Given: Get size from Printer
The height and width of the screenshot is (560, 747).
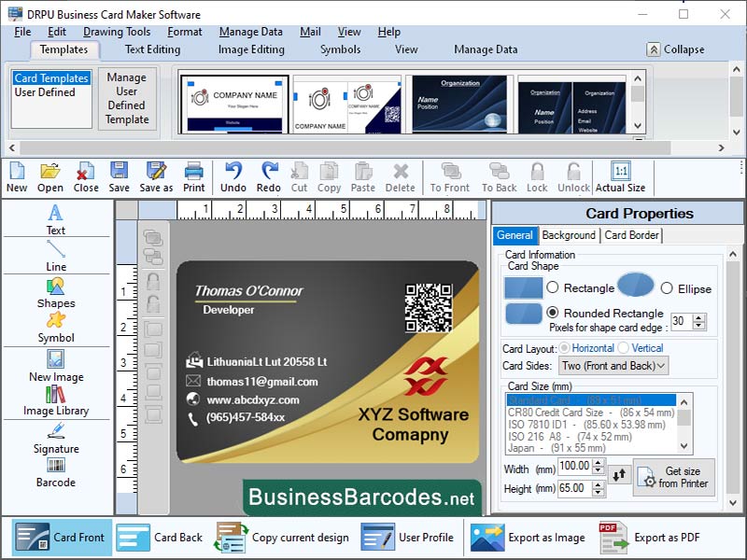Looking at the screenshot, I should (x=674, y=476).
